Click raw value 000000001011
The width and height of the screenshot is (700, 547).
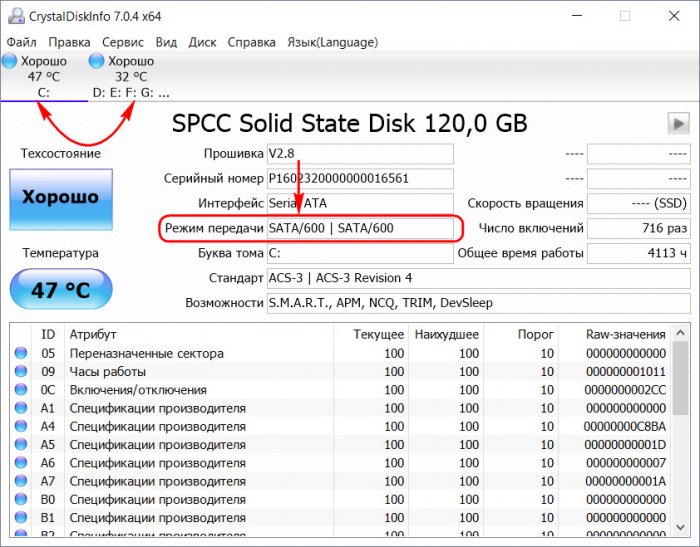626,372
